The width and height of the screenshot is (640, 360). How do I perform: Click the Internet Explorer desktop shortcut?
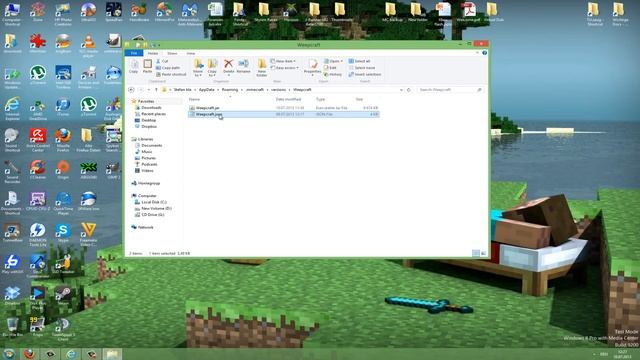point(12,108)
